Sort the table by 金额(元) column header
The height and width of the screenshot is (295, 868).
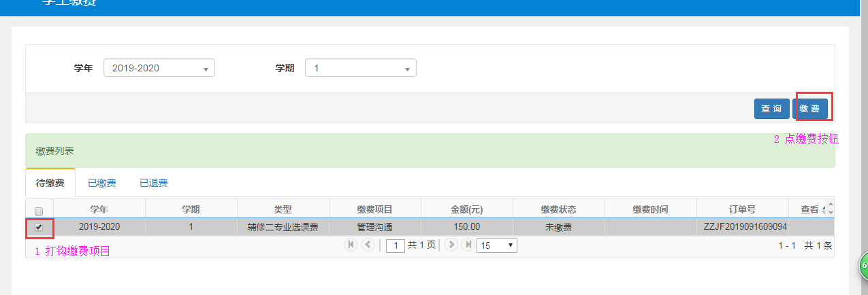point(466,209)
